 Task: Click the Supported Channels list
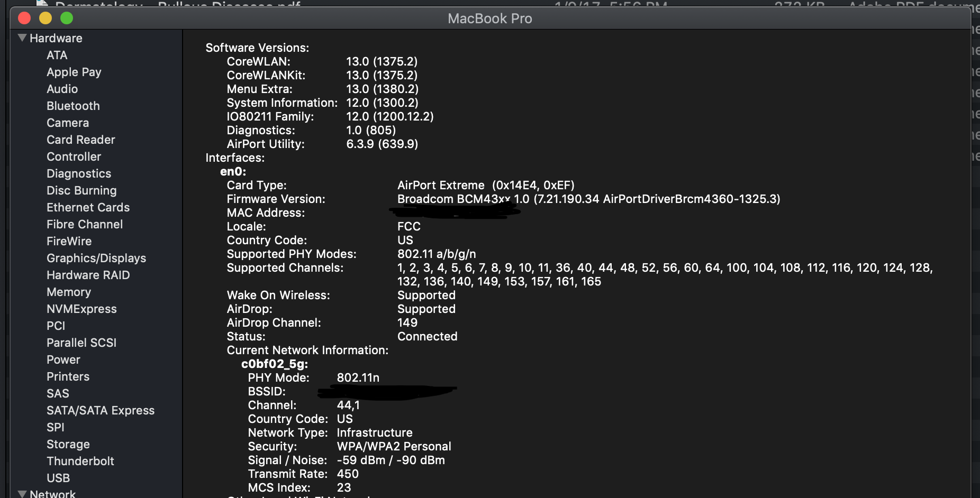(665, 274)
